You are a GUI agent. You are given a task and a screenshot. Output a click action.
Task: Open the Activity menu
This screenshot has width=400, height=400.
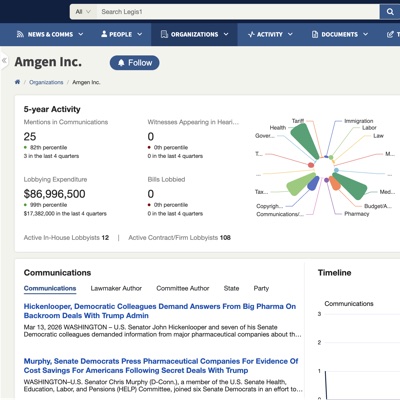[270, 34]
